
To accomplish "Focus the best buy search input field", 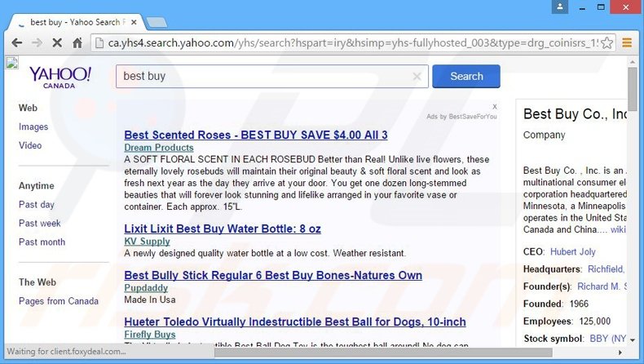I will 272,76.
